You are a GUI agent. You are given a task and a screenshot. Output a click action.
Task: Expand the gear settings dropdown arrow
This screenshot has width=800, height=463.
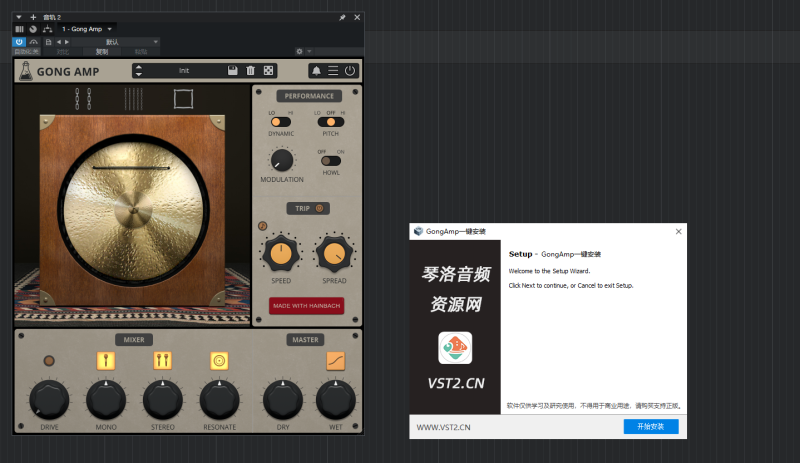pyautogui.click(x=309, y=51)
